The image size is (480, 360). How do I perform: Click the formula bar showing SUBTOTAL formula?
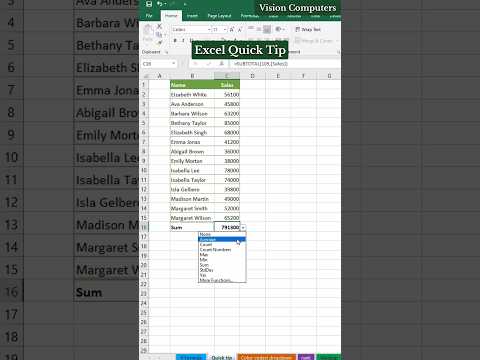[x=285, y=63]
